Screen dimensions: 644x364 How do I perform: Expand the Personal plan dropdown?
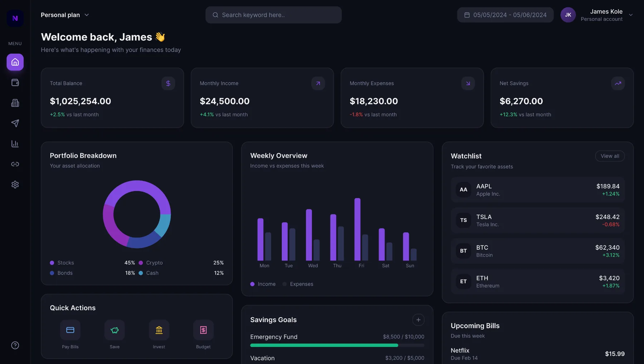pos(65,15)
